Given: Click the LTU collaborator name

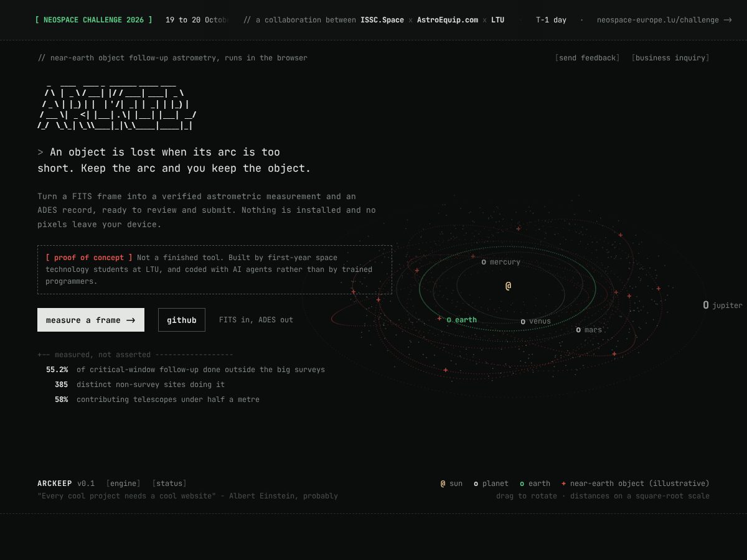Looking at the screenshot, I should (x=497, y=20).
